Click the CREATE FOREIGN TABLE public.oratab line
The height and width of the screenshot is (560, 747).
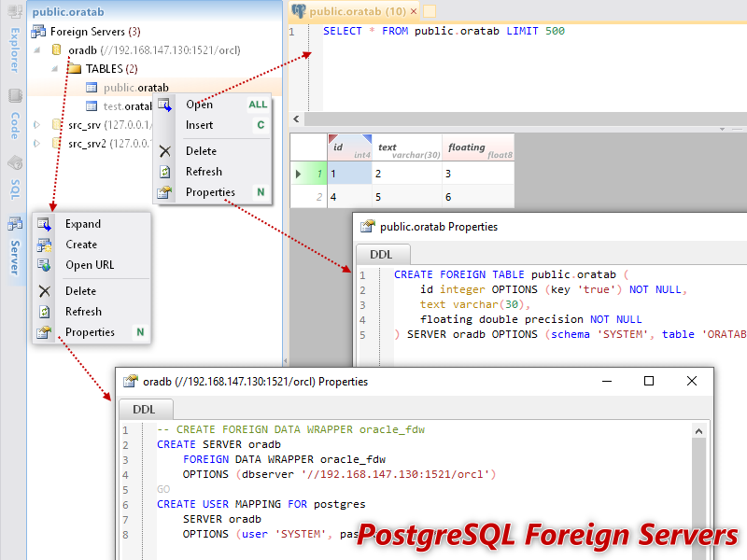511,274
